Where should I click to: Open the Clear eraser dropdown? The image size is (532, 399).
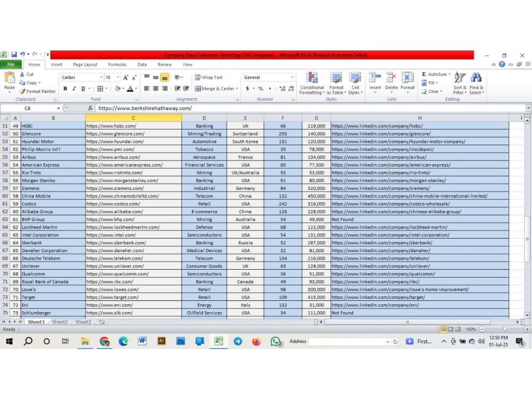[431, 92]
